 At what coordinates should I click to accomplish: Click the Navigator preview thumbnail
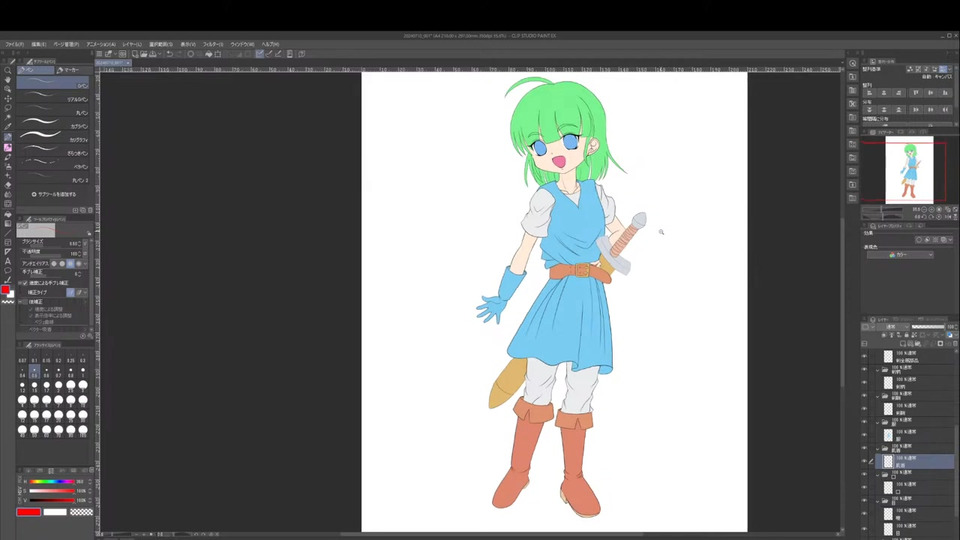[909, 171]
